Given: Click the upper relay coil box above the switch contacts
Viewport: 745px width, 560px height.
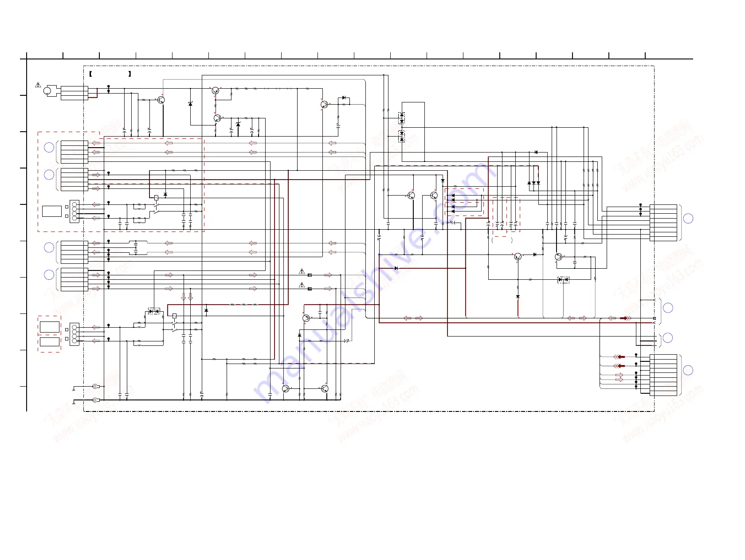Looking at the screenshot, I should point(156,197).
